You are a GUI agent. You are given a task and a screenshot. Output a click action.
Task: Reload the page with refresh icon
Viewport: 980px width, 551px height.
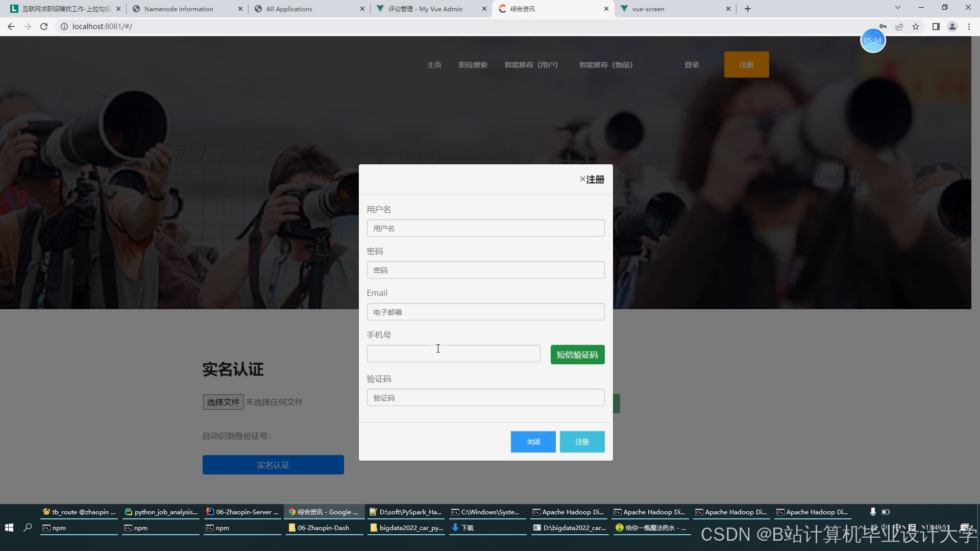44,27
